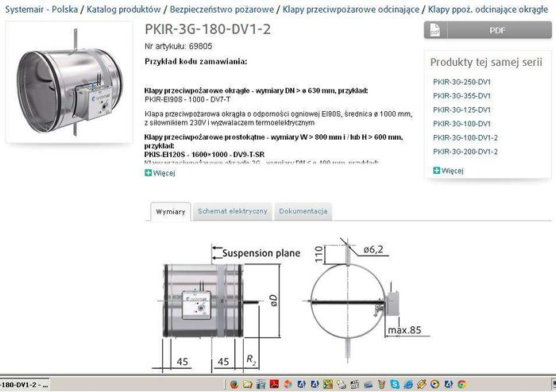Open the media player taskbar icon

tap(434, 384)
